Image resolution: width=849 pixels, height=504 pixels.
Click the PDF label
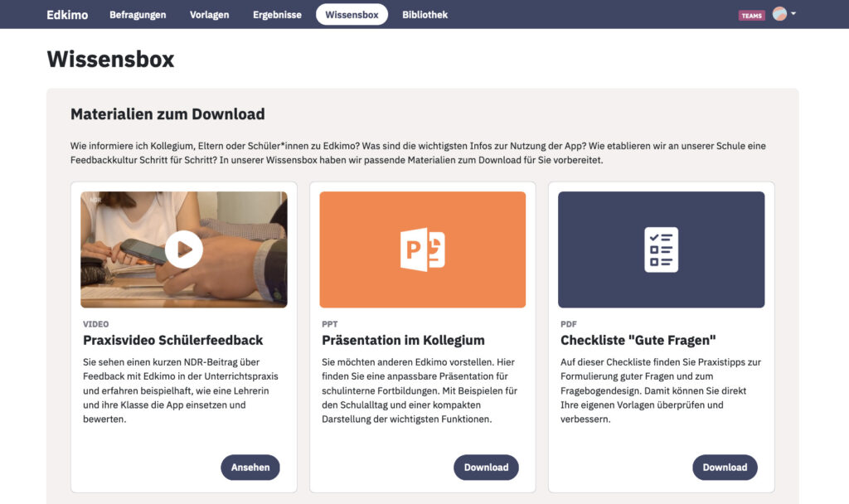click(569, 324)
